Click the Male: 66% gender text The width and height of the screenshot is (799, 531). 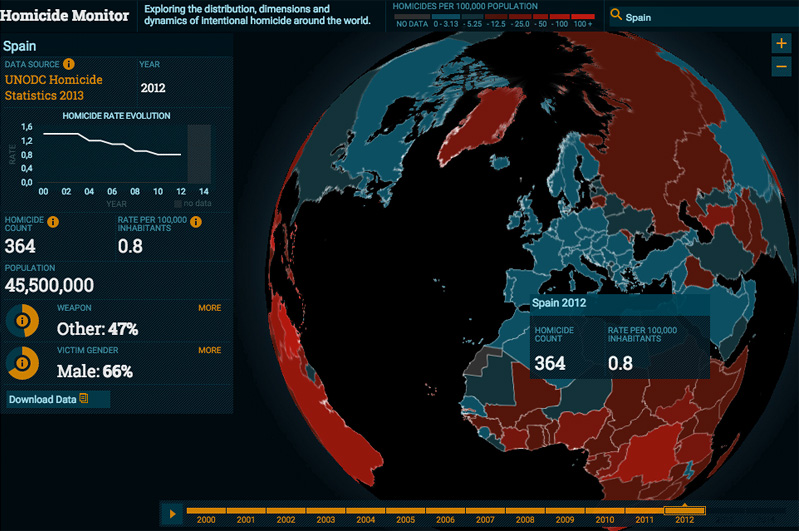click(95, 371)
